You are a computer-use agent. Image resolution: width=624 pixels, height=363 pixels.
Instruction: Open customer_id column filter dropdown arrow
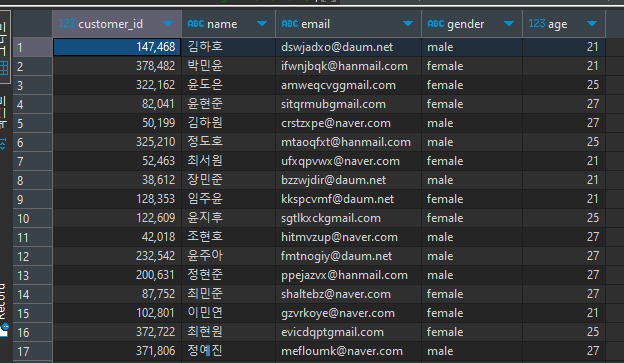[x=168, y=24]
